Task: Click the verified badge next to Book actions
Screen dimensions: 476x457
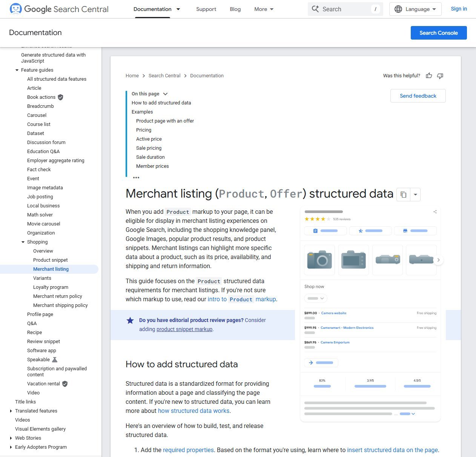Action: coord(60,97)
